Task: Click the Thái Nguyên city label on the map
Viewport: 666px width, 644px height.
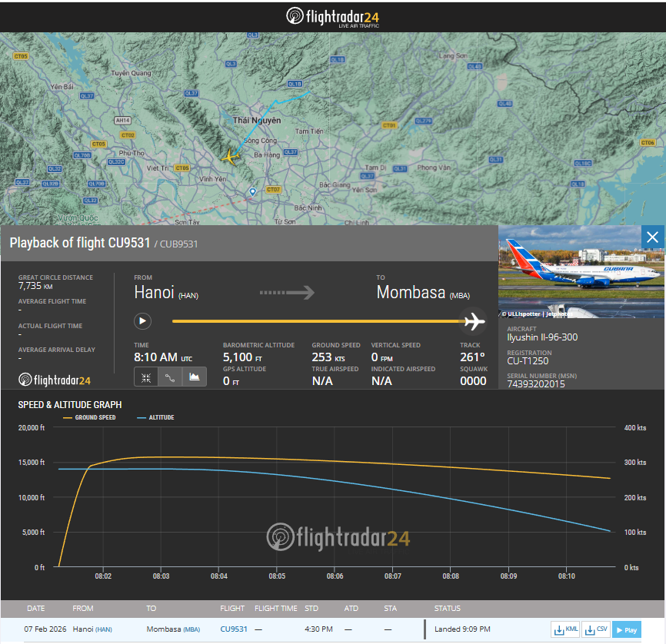Action: (x=257, y=121)
